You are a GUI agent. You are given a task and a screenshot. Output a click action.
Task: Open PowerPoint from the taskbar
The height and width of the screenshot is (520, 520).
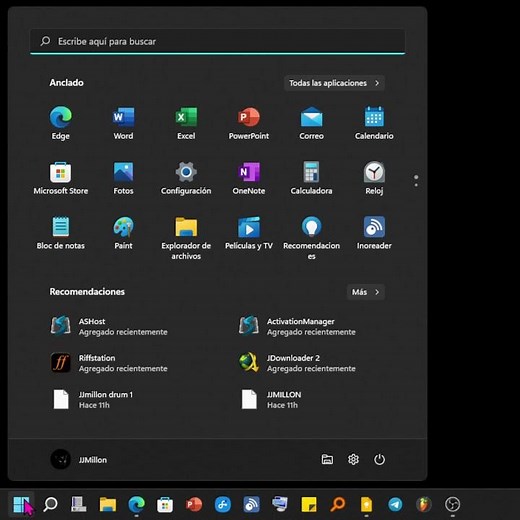click(194, 504)
